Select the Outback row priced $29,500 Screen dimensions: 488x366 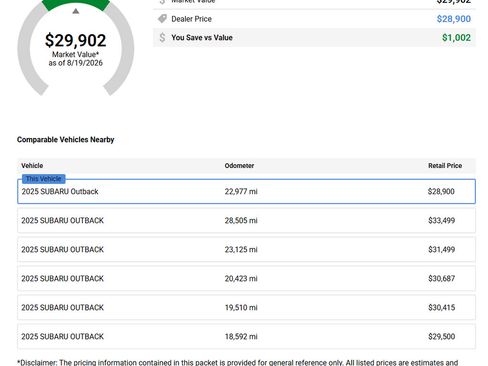[x=246, y=337]
